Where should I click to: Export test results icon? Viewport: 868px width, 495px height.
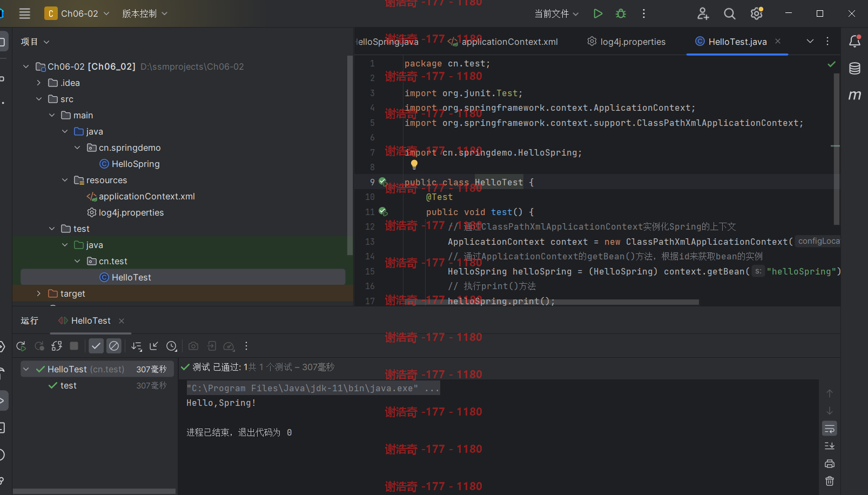[212, 346]
